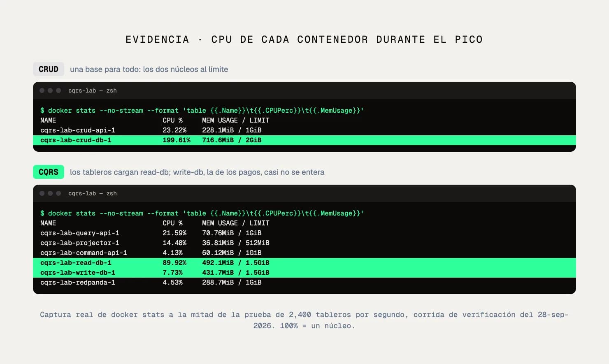Click the 70.76MiB / 1GiB memory value
This screenshot has width=609, height=364.
click(232, 233)
